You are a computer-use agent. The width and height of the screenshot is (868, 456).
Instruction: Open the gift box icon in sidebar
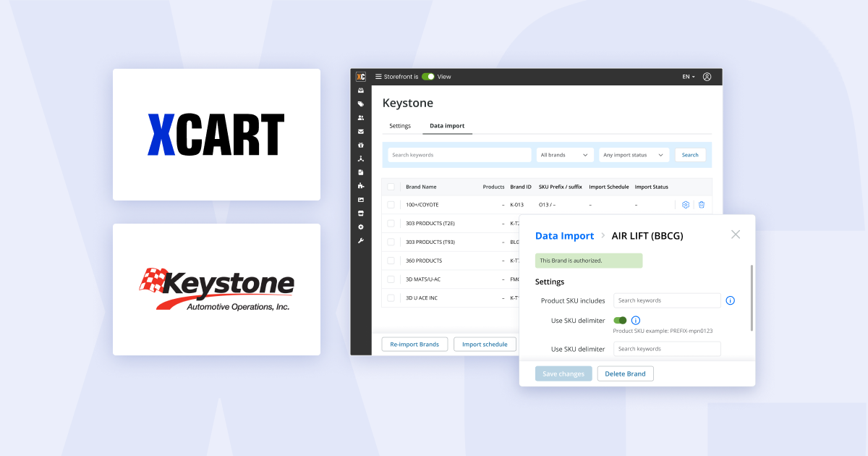click(x=361, y=145)
